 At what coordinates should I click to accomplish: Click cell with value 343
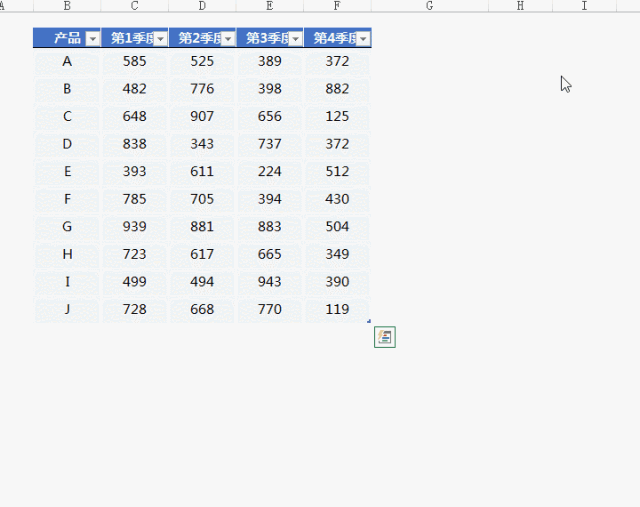click(202, 144)
